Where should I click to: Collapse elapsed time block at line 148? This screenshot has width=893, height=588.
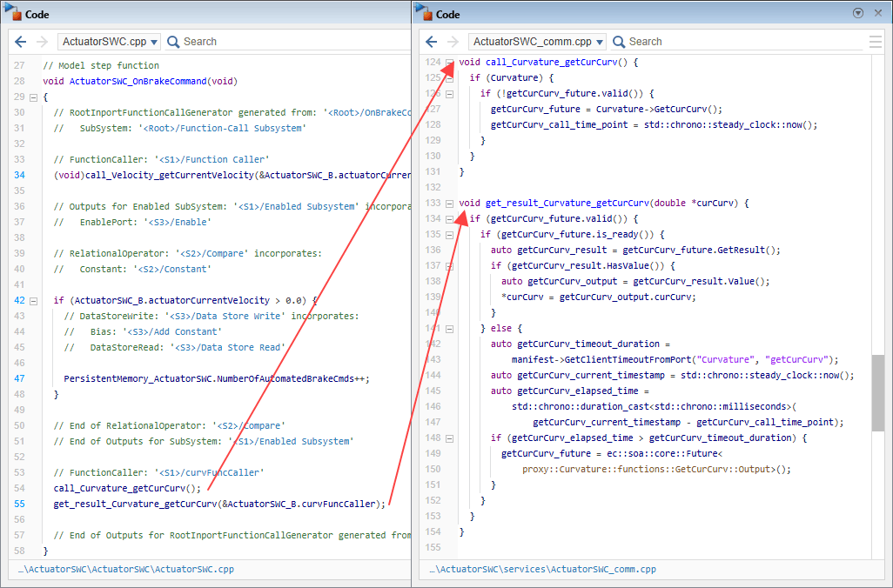[x=449, y=438]
